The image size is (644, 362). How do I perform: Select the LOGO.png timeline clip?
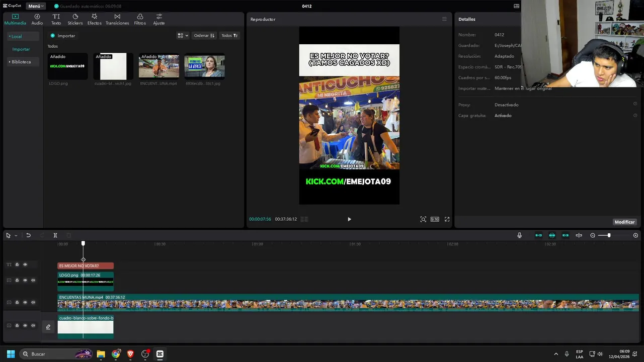(x=86, y=282)
